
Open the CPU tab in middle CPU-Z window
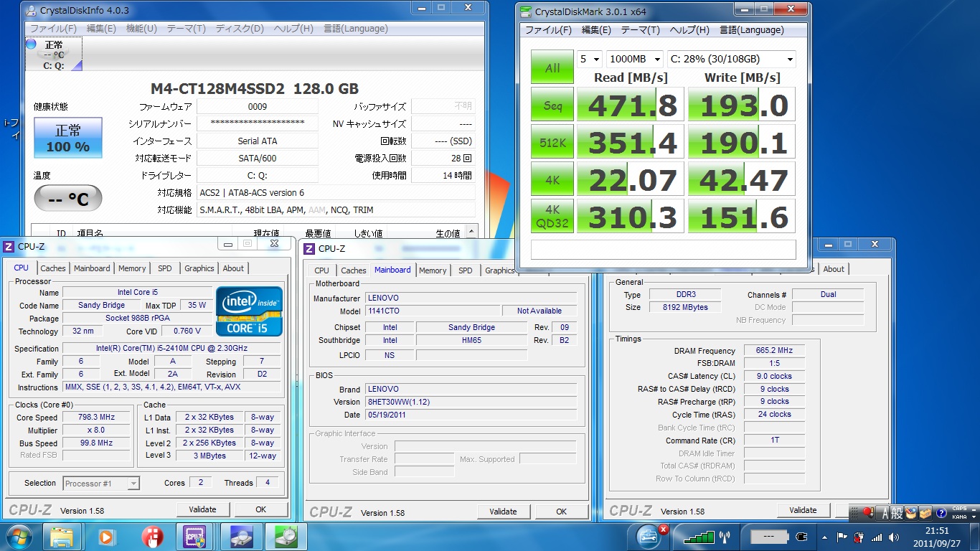321,270
